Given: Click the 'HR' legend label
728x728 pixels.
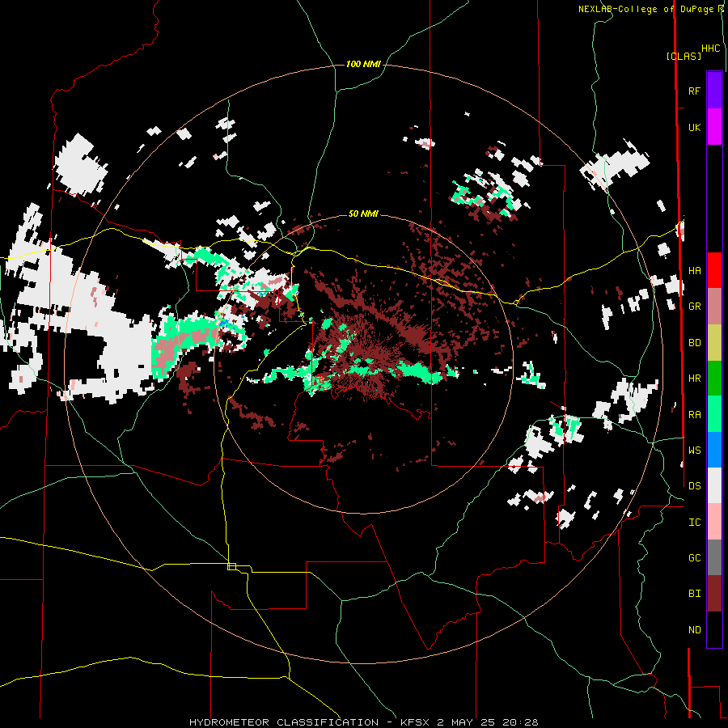Looking at the screenshot, I should pyautogui.click(x=694, y=379).
